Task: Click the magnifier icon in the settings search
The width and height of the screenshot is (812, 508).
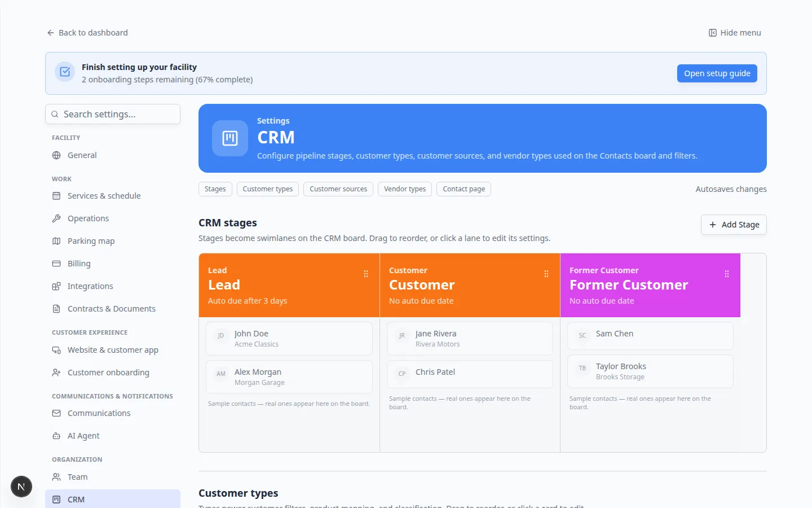Action: (x=55, y=114)
